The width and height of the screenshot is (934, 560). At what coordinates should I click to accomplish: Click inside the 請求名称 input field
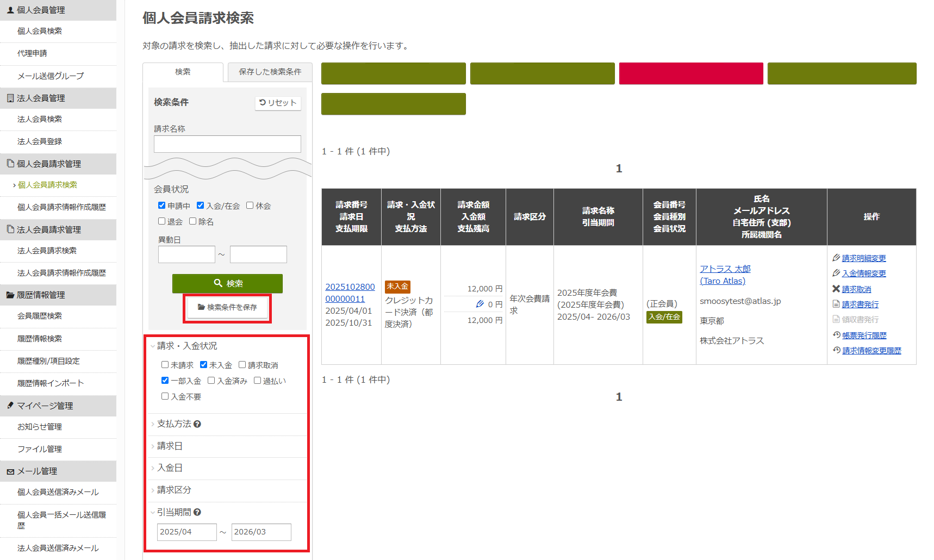[x=227, y=144]
